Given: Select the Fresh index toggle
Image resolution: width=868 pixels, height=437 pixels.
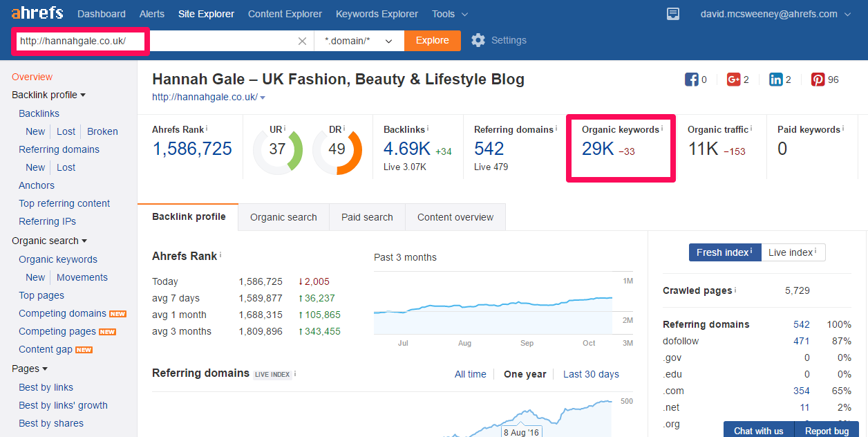Looking at the screenshot, I should pyautogui.click(x=724, y=252).
